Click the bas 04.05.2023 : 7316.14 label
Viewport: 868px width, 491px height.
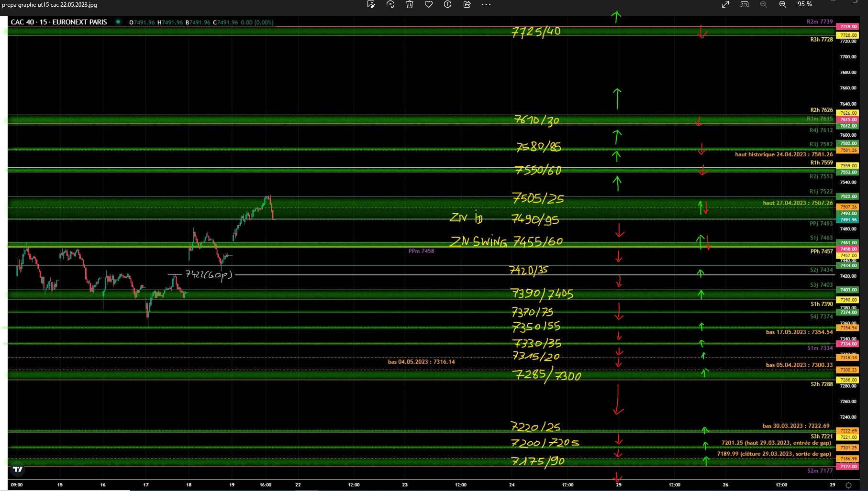421,362
